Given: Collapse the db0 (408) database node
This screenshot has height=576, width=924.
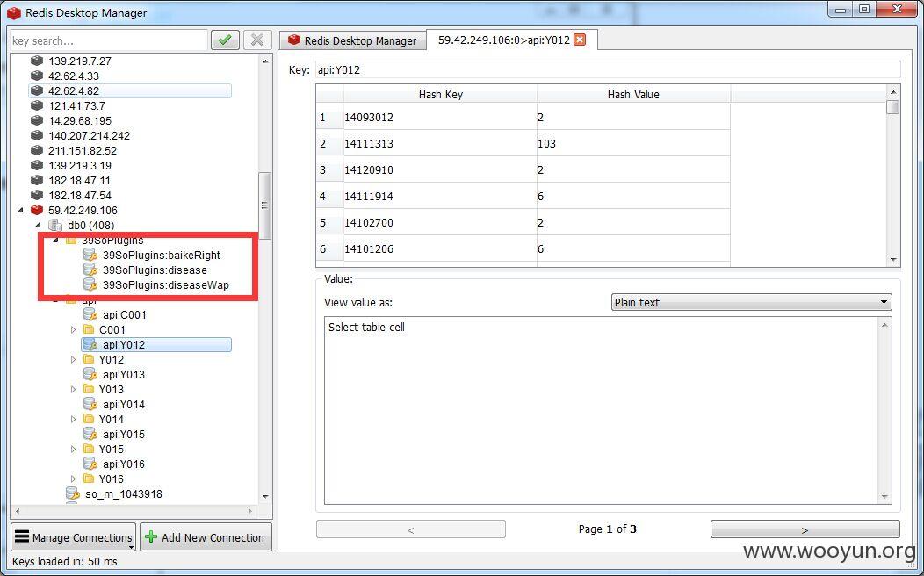Looking at the screenshot, I should click(x=39, y=225).
